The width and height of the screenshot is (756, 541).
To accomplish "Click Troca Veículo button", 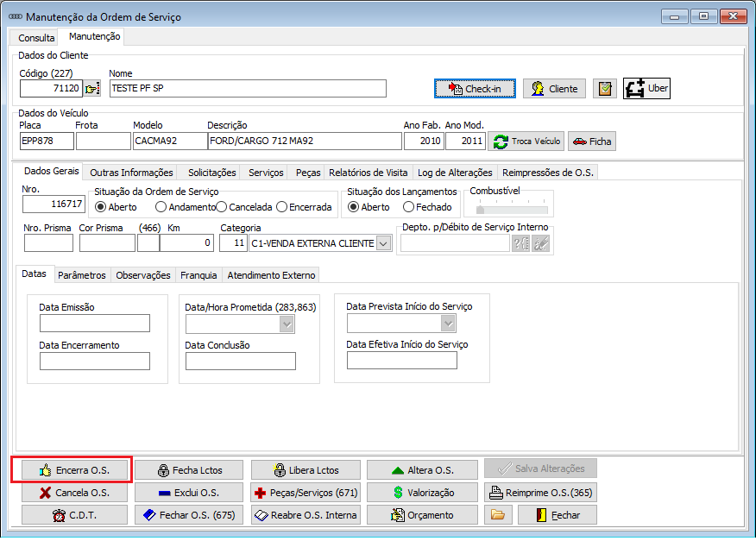I will 526,142.
